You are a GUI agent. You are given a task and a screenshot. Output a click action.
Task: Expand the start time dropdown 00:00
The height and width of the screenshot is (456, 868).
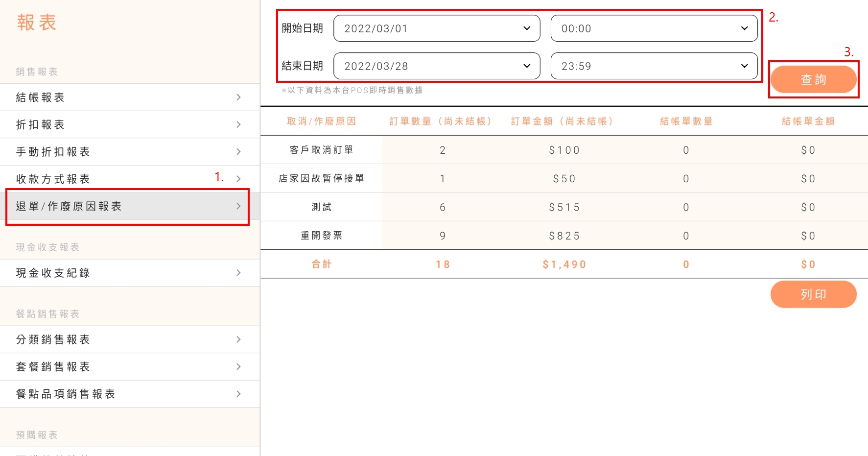[x=654, y=28]
